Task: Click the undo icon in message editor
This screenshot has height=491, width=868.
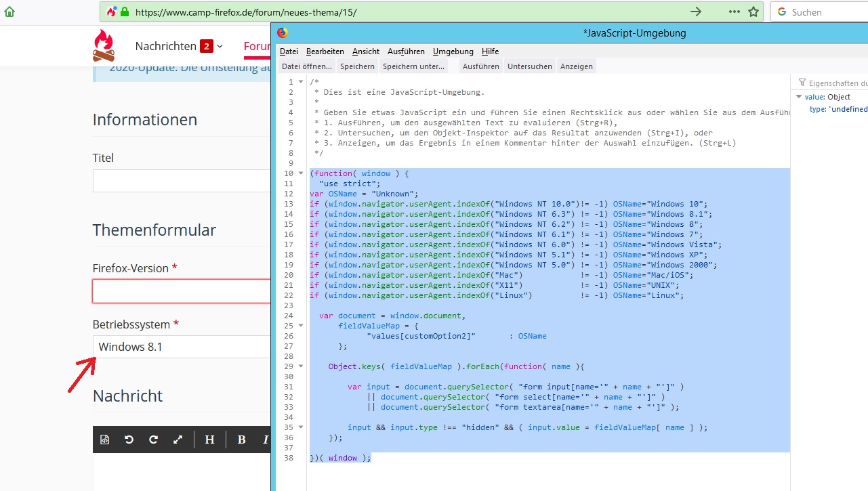Action: pos(129,440)
